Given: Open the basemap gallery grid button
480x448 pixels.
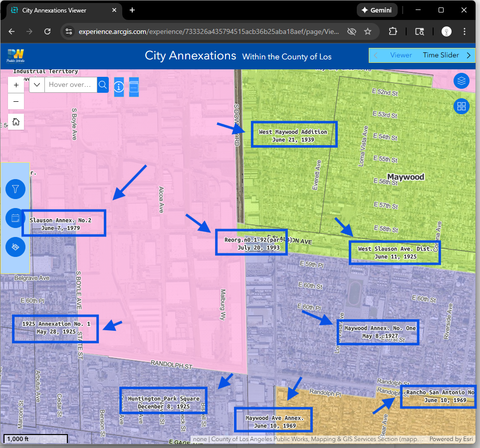Looking at the screenshot, I should 461,106.
